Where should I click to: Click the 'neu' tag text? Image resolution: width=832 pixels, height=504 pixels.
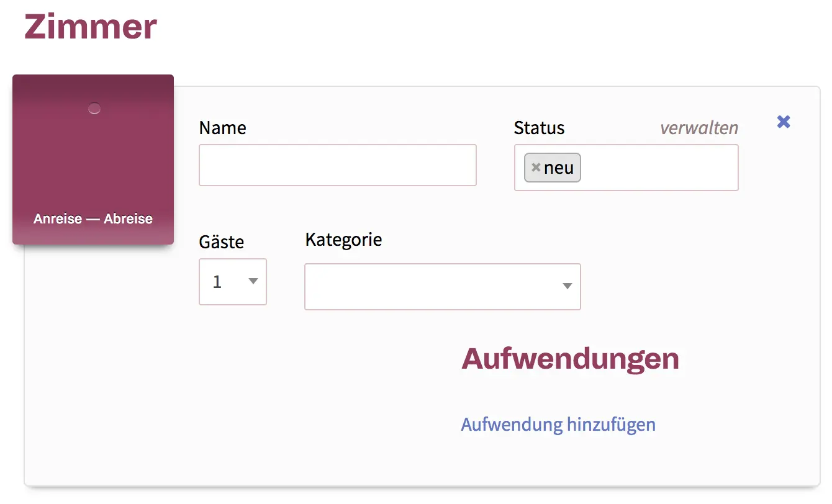coord(558,168)
